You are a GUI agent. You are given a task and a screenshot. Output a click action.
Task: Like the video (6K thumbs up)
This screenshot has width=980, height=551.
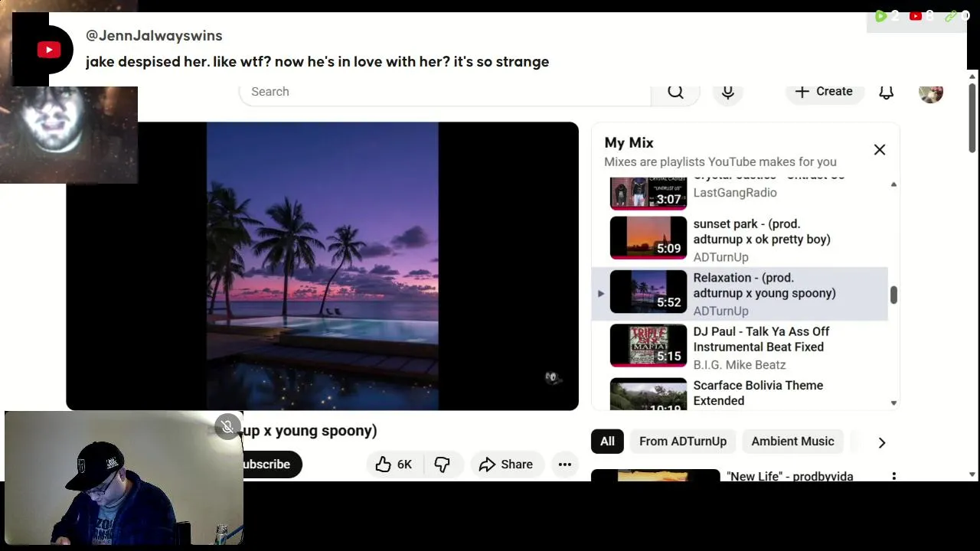[x=394, y=465]
